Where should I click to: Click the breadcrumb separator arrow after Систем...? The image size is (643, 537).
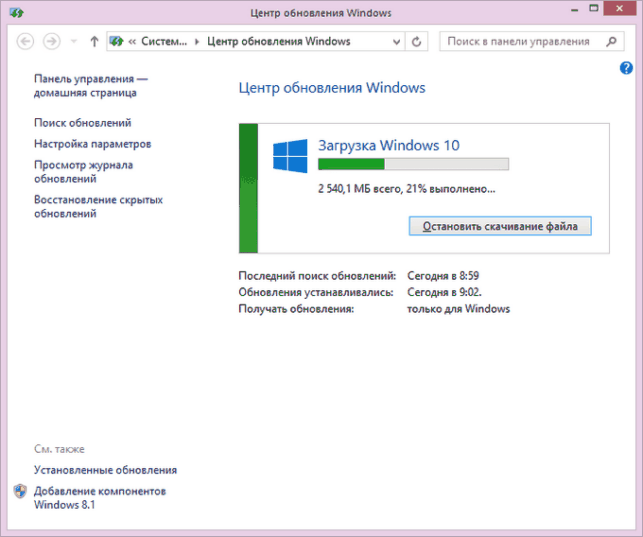(197, 41)
